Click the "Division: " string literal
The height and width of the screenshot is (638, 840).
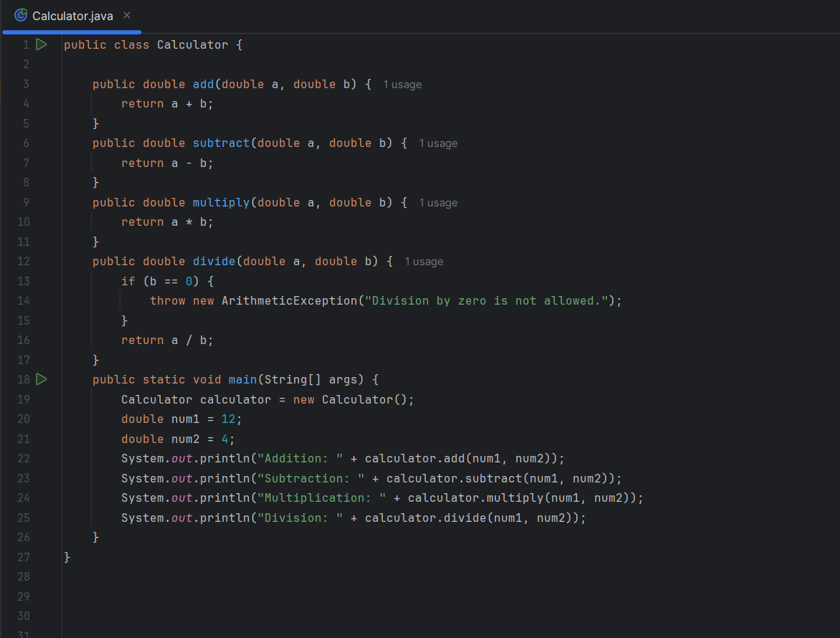(x=300, y=518)
